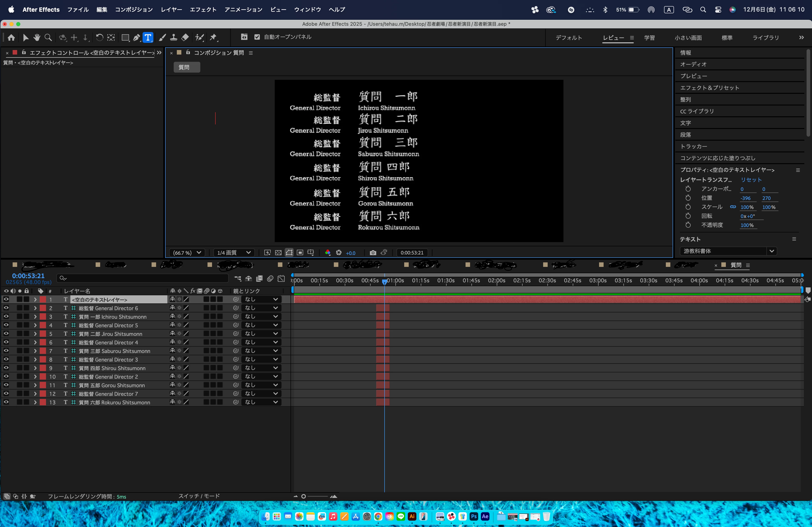This screenshot has width=812, height=527.
Task: Select the Pen tool in toolbar
Action: 136,37
